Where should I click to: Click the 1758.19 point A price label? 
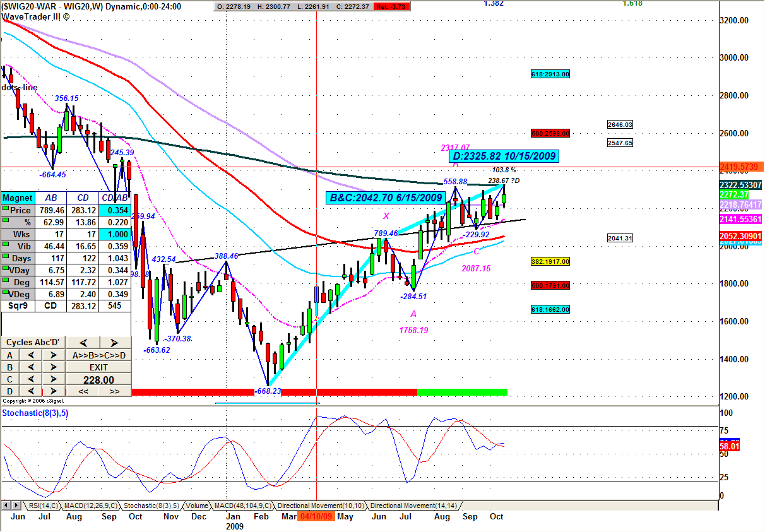pos(413,330)
